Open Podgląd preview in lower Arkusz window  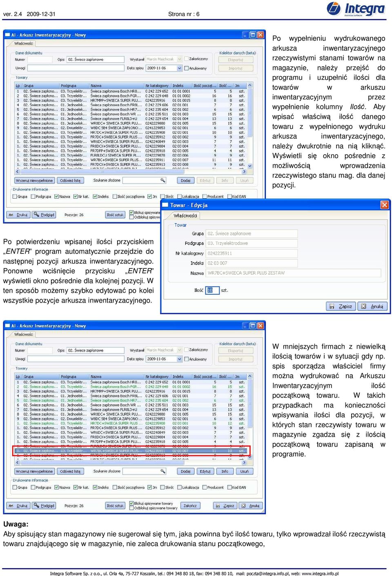(x=44, y=506)
